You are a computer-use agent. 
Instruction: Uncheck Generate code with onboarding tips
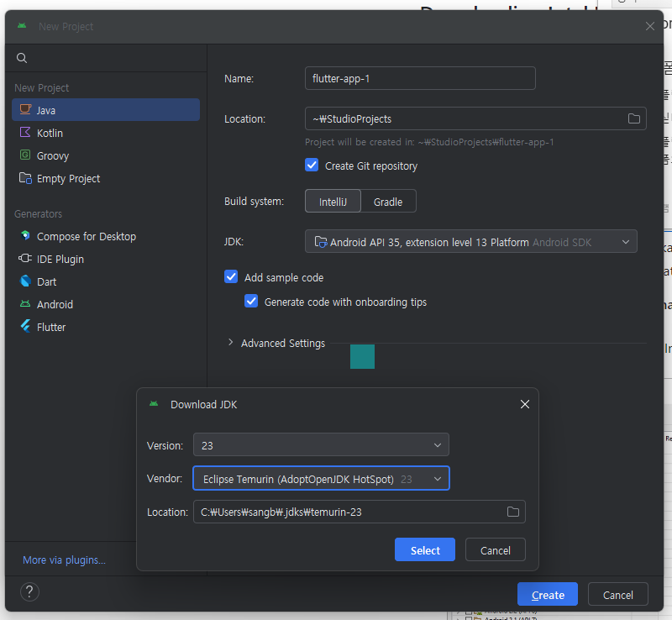tap(251, 301)
